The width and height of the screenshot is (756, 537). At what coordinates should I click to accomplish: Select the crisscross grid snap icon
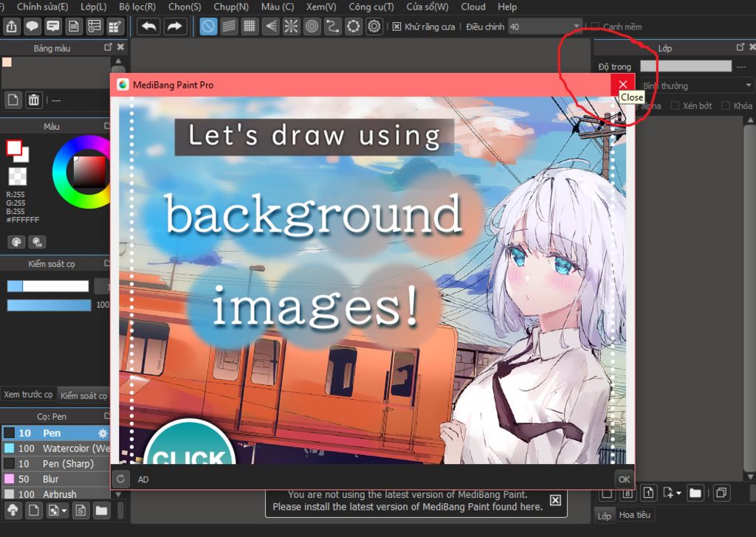[x=250, y=27]
